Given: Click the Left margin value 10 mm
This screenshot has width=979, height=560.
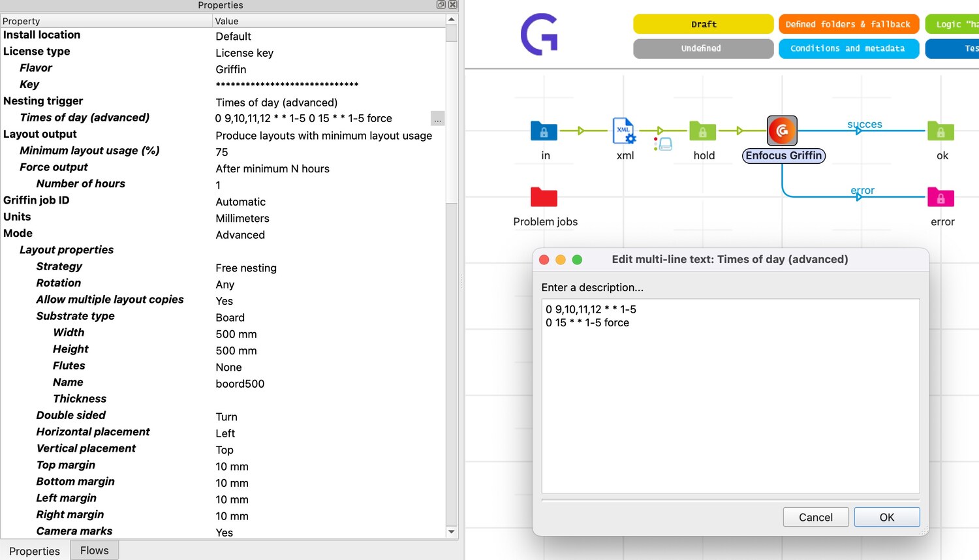Looking at the screenshot, I should coord(232,499).
